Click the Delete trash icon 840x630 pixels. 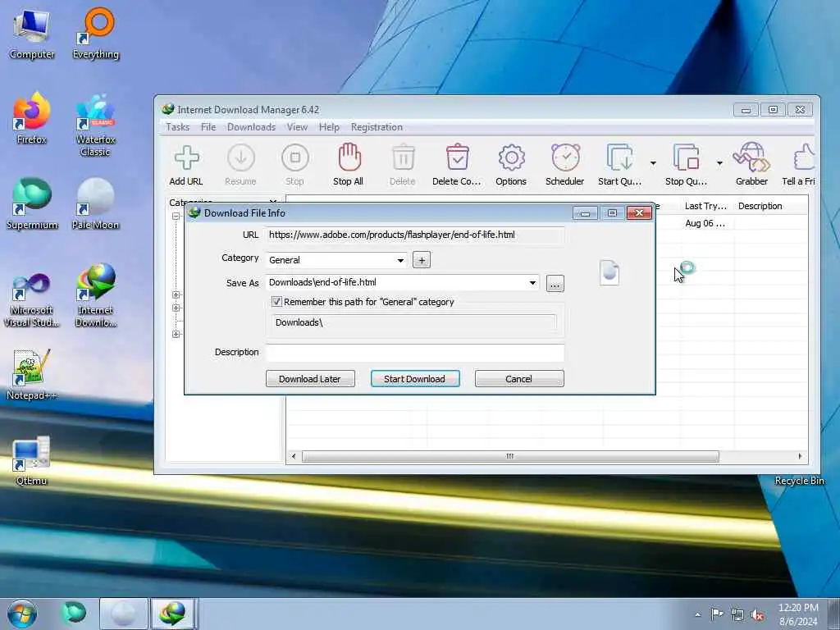click(403, 165)
